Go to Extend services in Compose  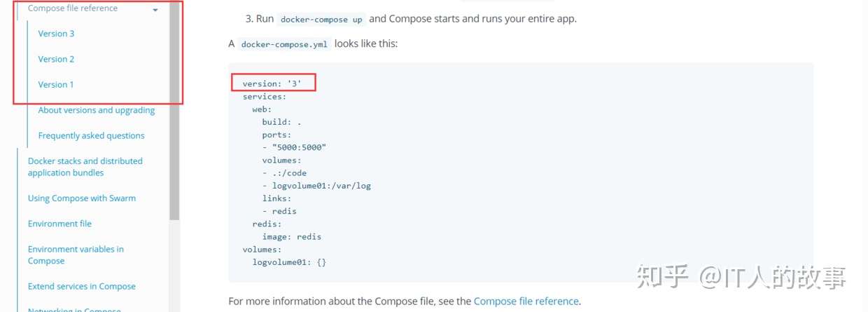[x=82, y=286]
